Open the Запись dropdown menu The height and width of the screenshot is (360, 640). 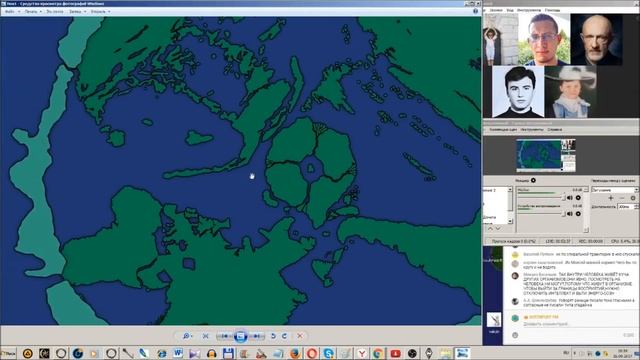click(x=77, y=11)
